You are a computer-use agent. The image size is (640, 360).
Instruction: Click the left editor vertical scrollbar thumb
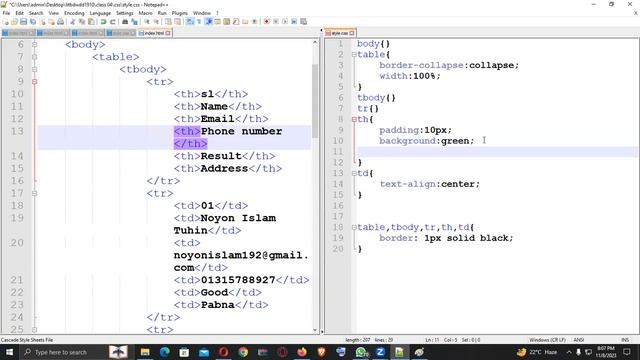click(x=315, y=100)
